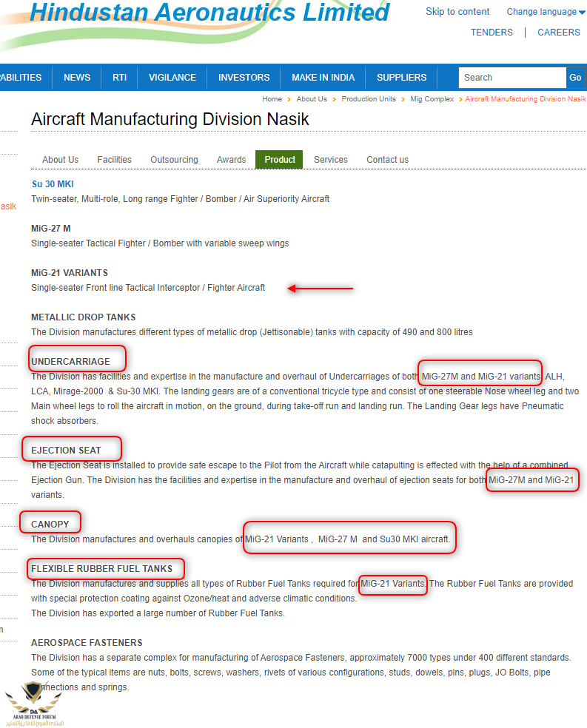Switch to the Outsourcing tab
This screenshot has width=587, height=728.
click(174, 160)
